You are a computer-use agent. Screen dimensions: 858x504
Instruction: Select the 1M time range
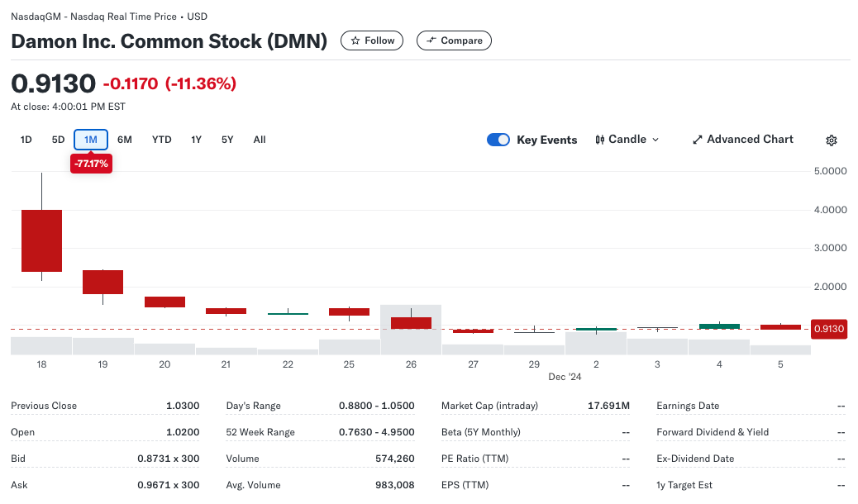pyautogui.click(x=91, y=140)
